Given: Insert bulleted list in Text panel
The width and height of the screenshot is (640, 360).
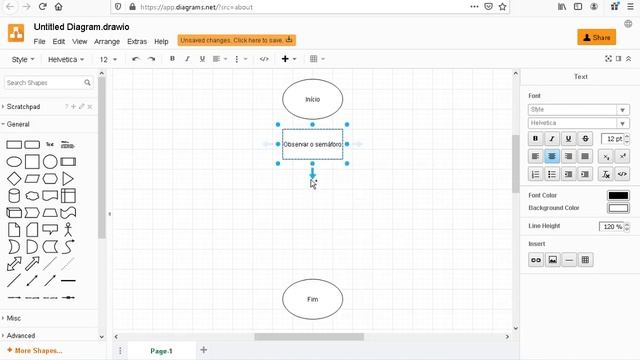Looking at the screenshot, I should 552,174.
